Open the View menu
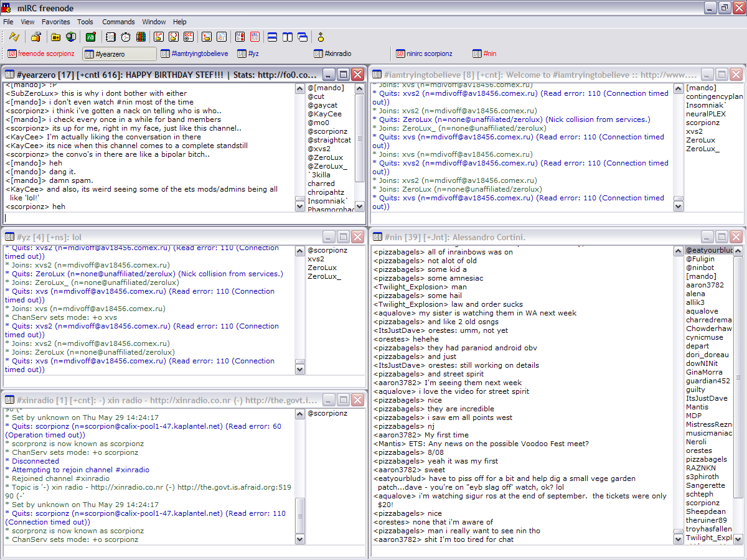Viewport: 747px width, 560px height. [x=27, y=22]
